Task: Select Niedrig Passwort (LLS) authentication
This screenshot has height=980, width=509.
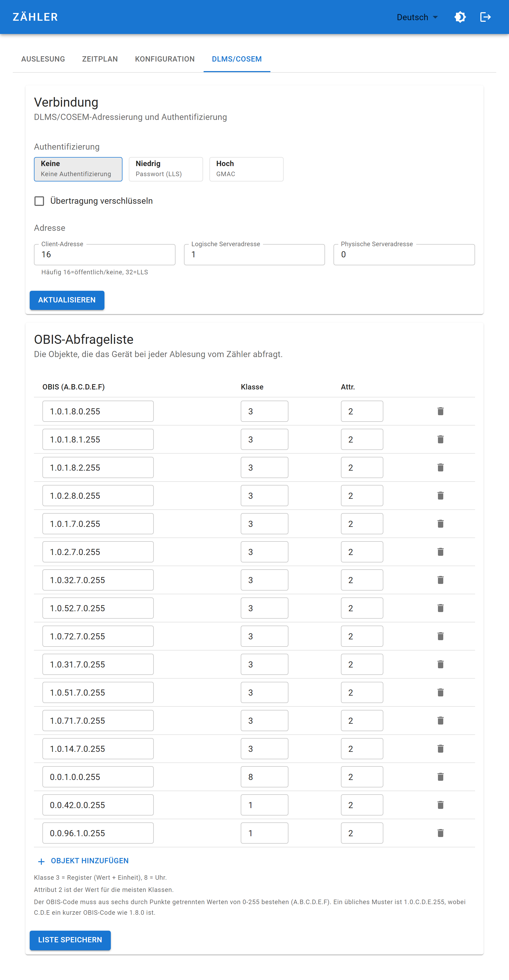Action: click(166, 169)
